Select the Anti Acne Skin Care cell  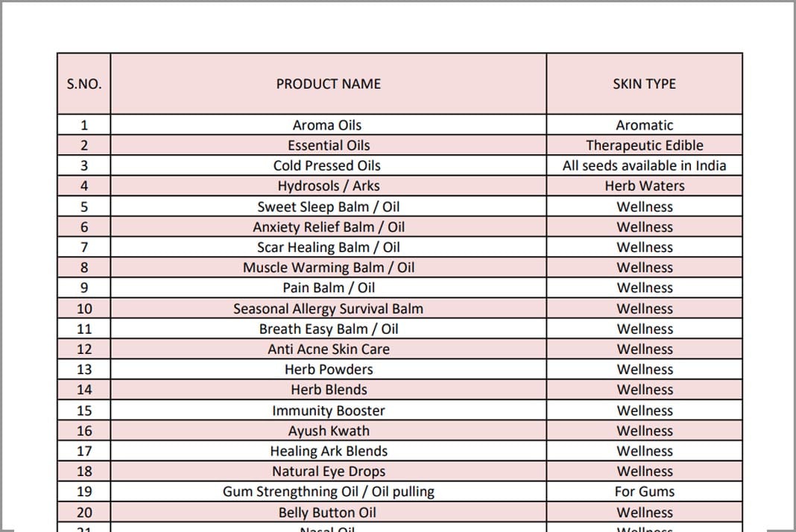(x=329, y=349)
